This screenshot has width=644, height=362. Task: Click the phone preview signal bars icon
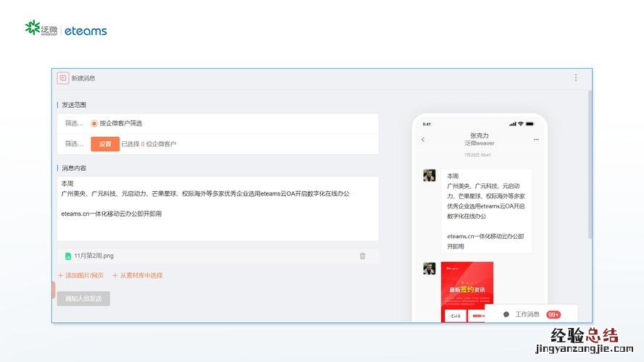tap(513, 124)
